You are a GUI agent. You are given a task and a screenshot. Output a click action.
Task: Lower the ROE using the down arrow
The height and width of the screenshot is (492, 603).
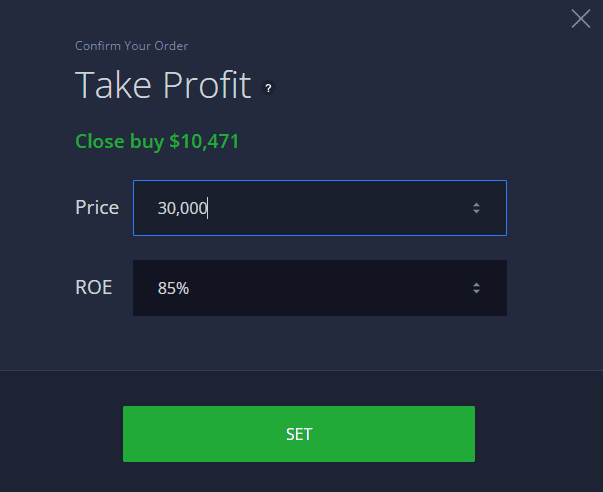click(476, 292)
